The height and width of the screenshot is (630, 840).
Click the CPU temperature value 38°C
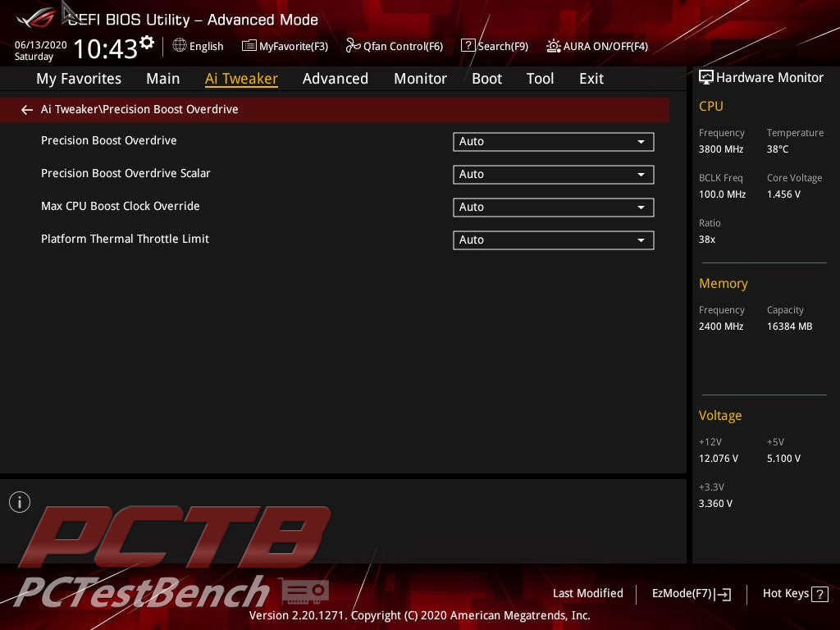(x=778, y=149)
